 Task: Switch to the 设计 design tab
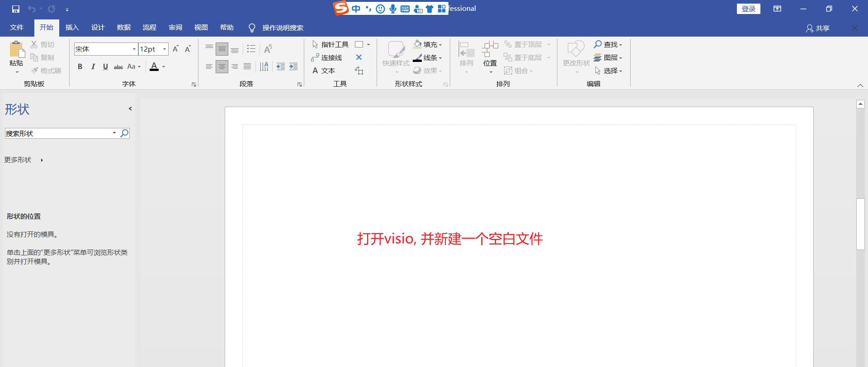click(98, 28)
